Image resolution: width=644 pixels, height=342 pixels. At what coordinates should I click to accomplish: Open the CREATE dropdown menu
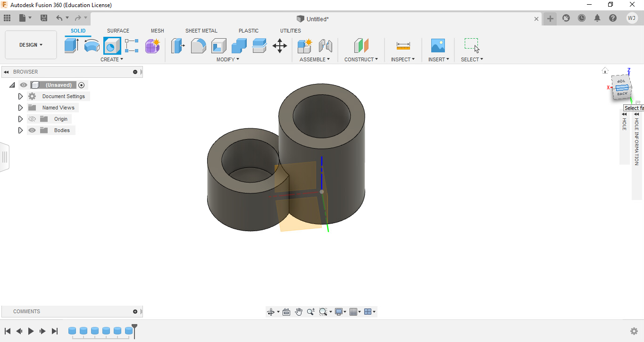pyautogui.click(x=112, y=59)
